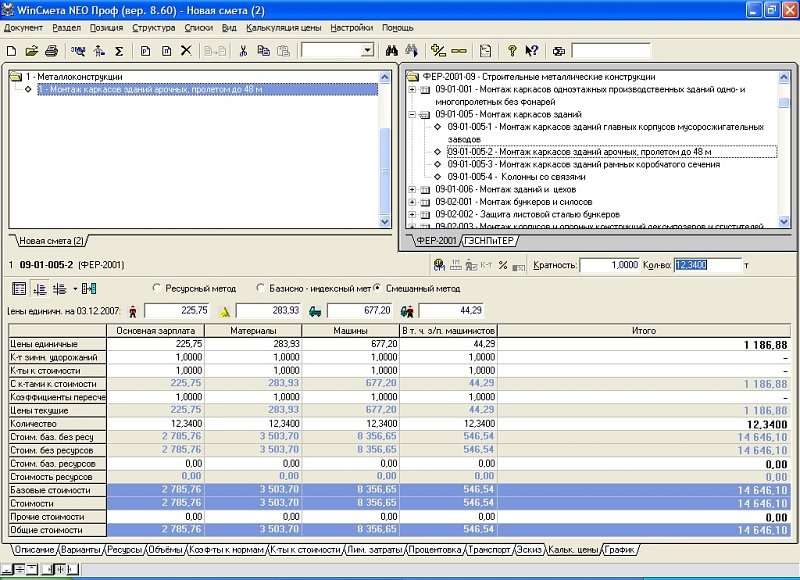Click the worker figure icon beside 225,75

(133, 311)
